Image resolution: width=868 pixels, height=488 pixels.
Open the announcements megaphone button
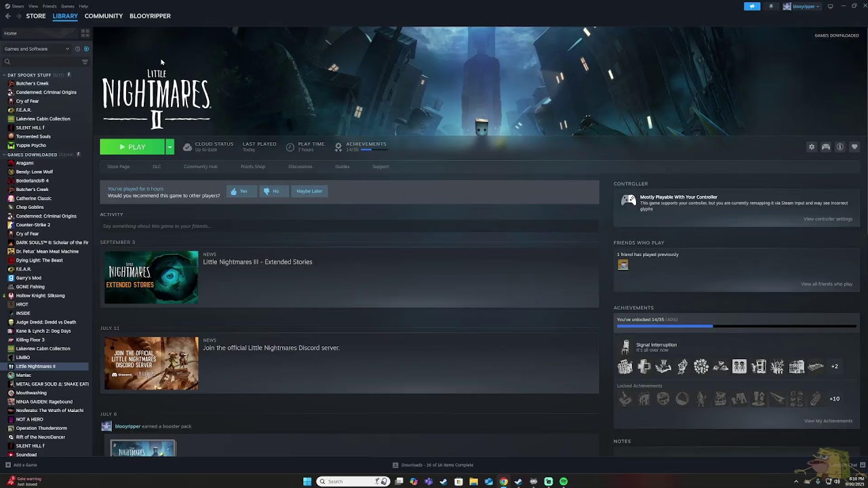coord(752,6)
